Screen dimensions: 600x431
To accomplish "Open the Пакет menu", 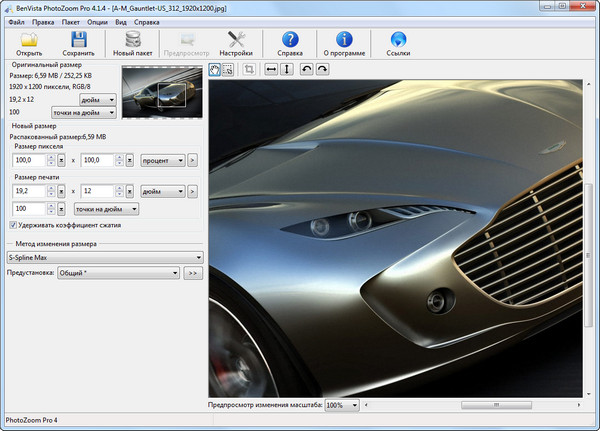I will click(x=70, y=21).
